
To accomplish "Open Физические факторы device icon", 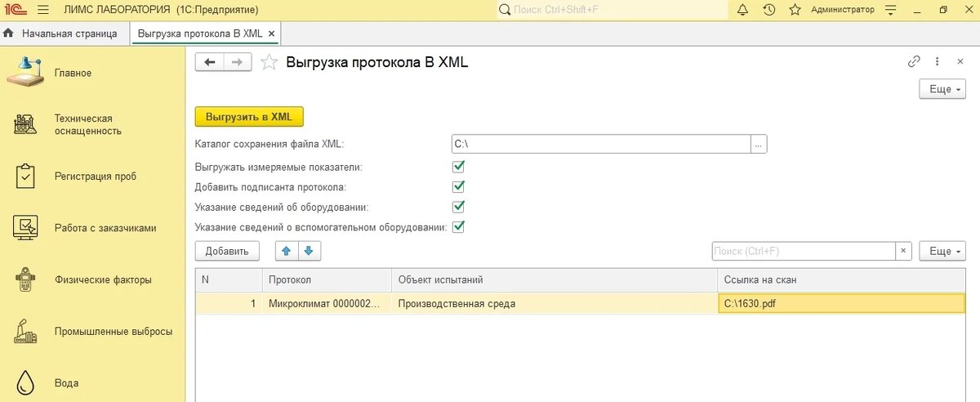I will pyautogui.click(x=26, y=279).
